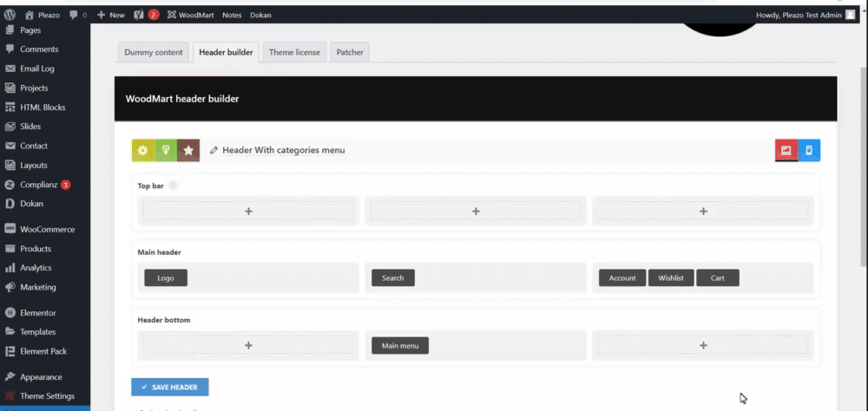Toggle the Top bar row setting
868x411 pixels.
[173, 186]
